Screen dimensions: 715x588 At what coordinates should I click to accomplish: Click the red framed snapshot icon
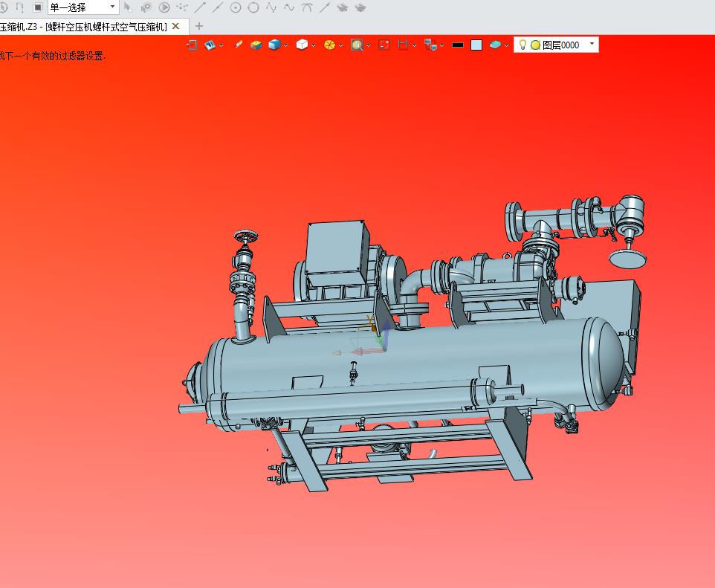tap(384, 45)
